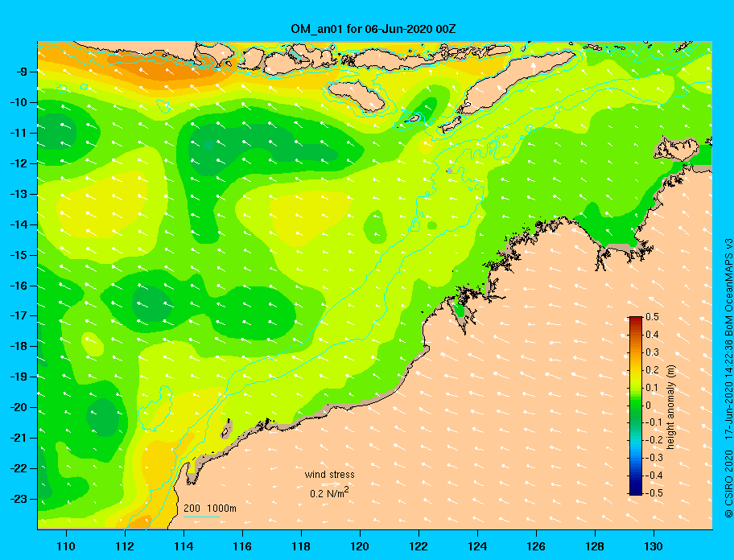734x560 pixels.
Task: Click longitude label 120 on the axis
Action: [360, 546]
